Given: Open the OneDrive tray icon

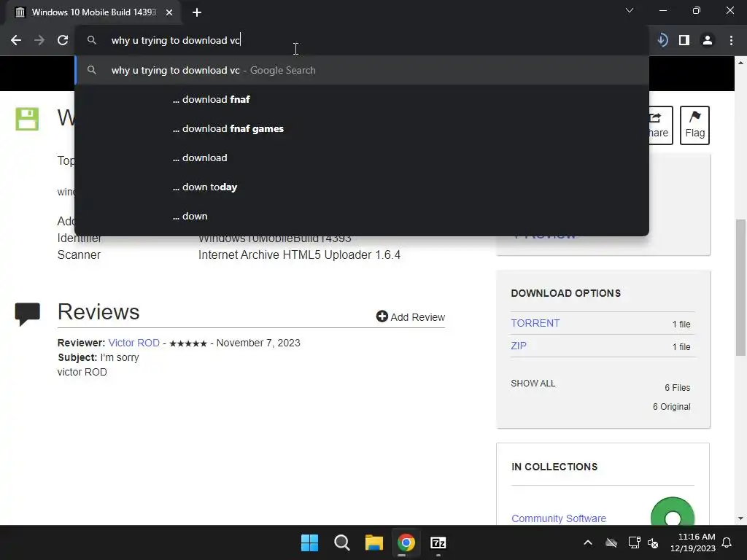Looking at the screenshot, I should coord(611,542).
